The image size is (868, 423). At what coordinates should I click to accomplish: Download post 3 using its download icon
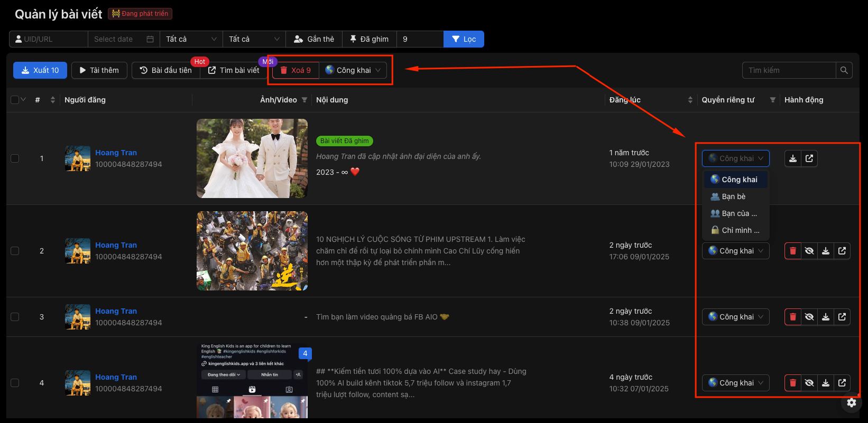[826, 317]
